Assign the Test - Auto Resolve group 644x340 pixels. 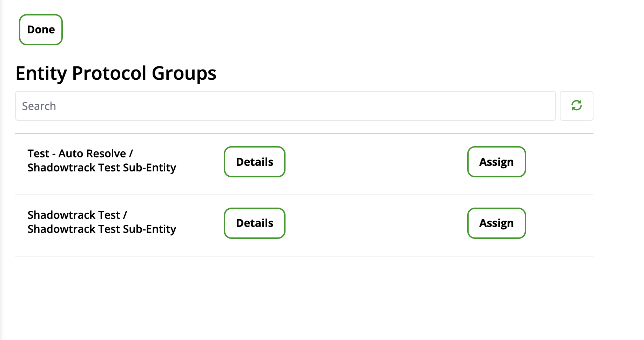(x=496, y=162)
